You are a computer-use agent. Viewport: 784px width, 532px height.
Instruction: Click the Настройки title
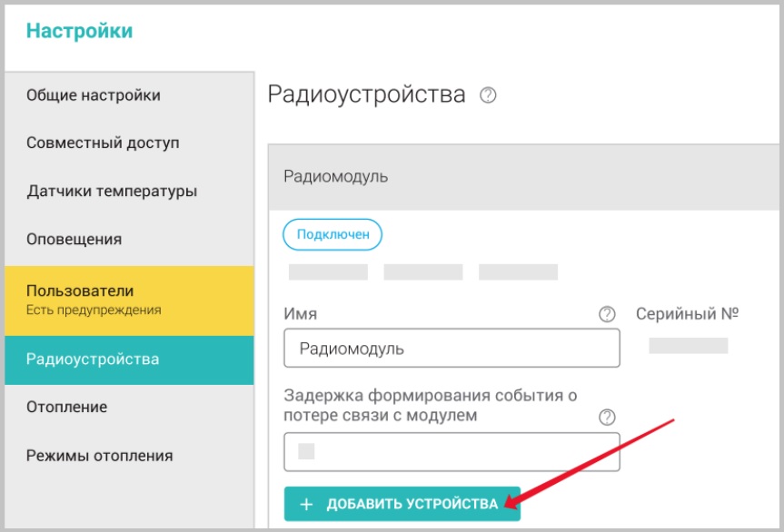[x=79, y=31]
